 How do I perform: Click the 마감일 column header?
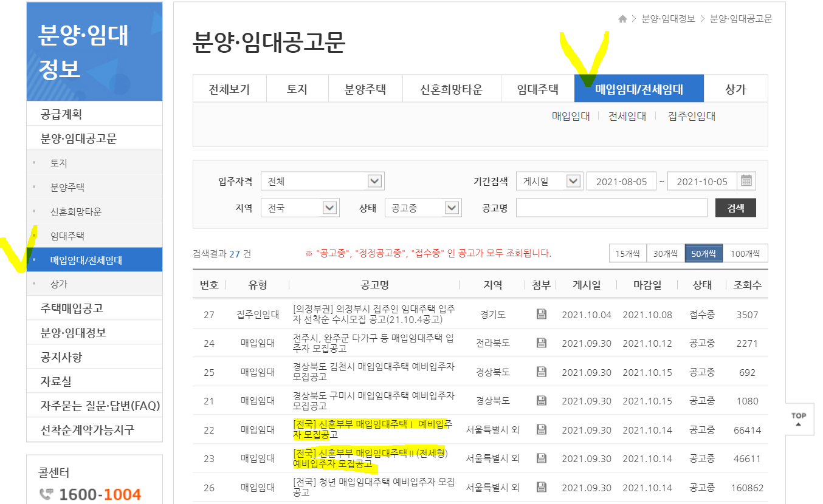[x=647, y=285]
